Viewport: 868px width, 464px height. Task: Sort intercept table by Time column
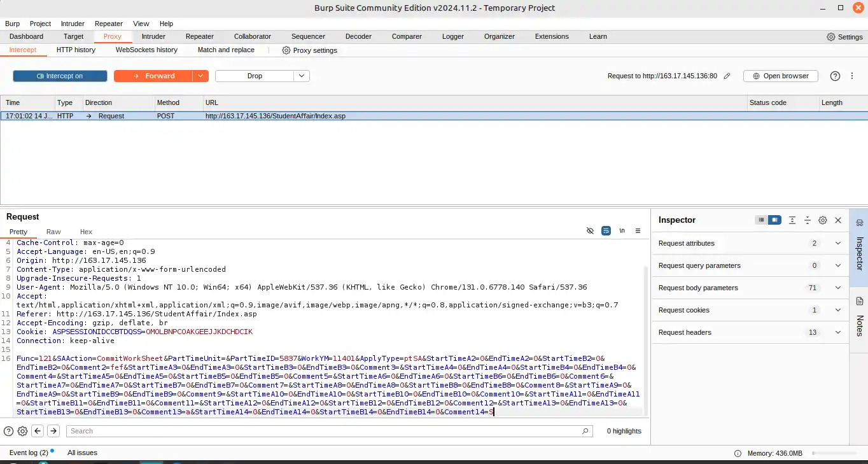tap(28, 102)
